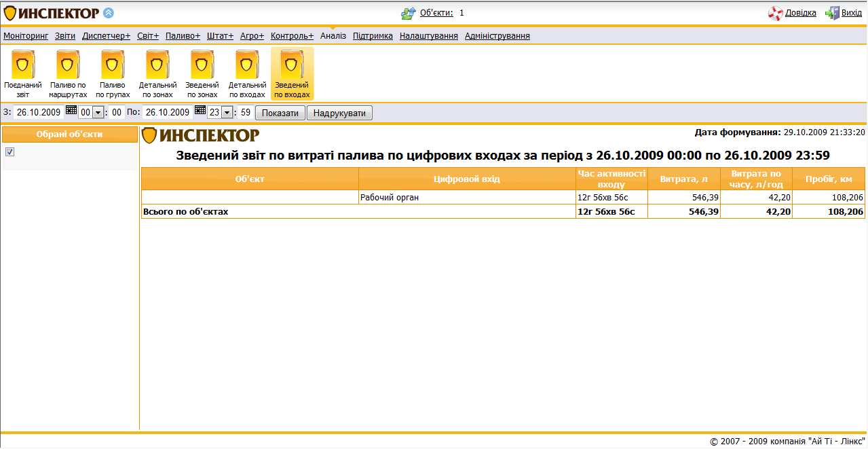This screenshot has width=868, height=449.
Task: Open Паливо по маршрутах report
Action: tap(69, 73)
